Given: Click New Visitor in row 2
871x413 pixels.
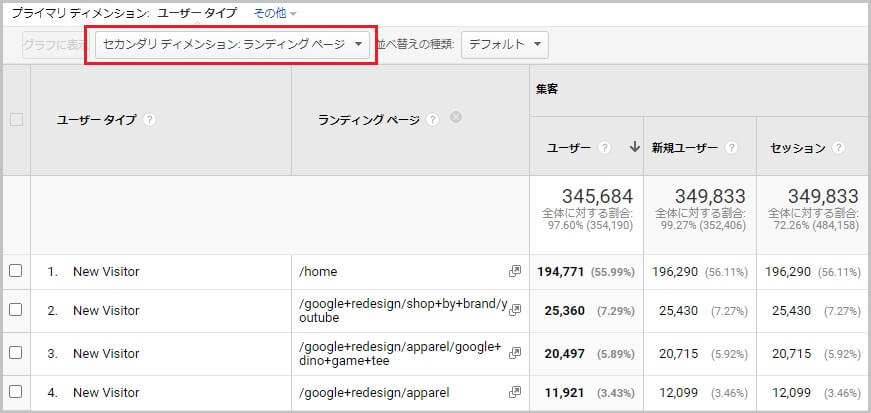Looking at the screenshot, I should (106, 311).
